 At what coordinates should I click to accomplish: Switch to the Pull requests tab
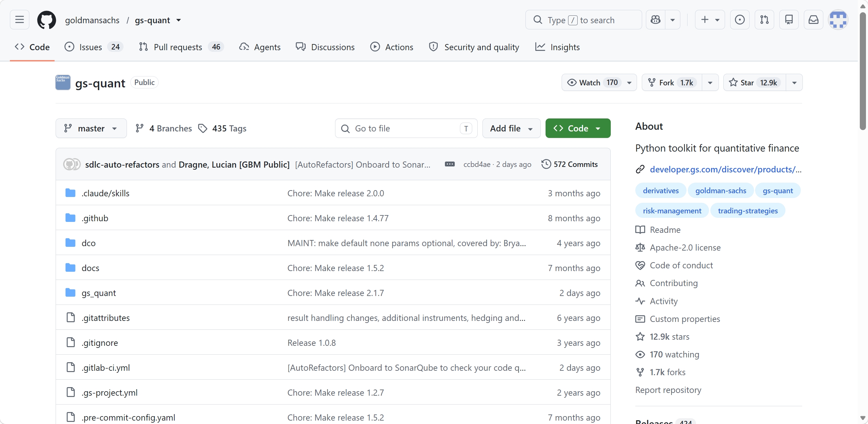point(182,47)
